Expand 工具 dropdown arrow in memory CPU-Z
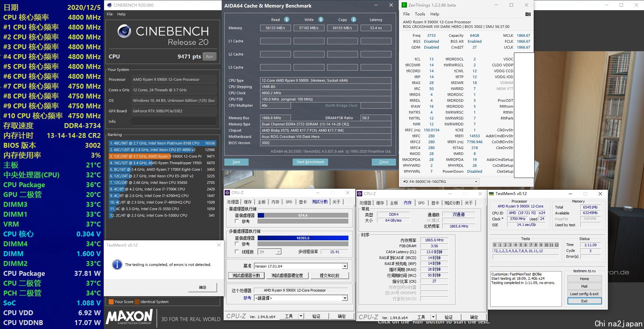Screen dimensions: 644x329 [433, 317]
